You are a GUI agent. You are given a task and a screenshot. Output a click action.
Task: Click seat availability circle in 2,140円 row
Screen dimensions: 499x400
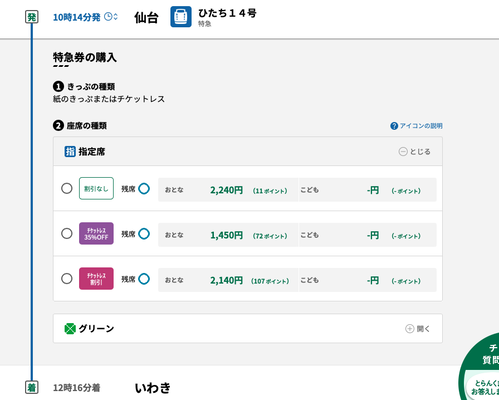pyautogui.click(x=144, y=279)
